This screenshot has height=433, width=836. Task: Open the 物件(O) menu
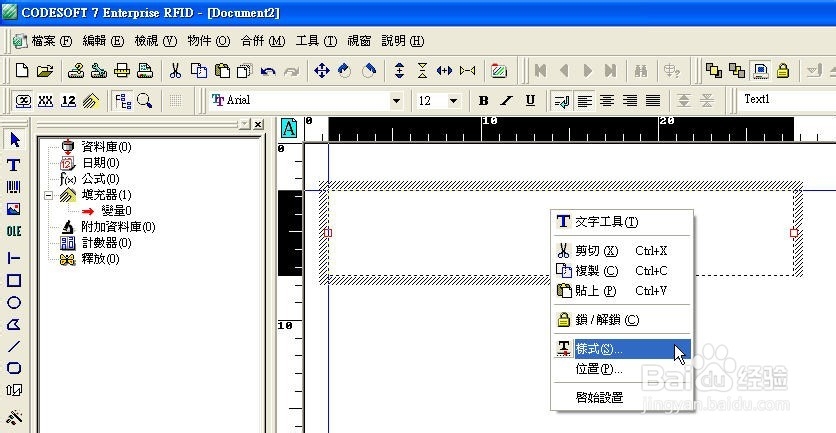click(x=208, y=41)
